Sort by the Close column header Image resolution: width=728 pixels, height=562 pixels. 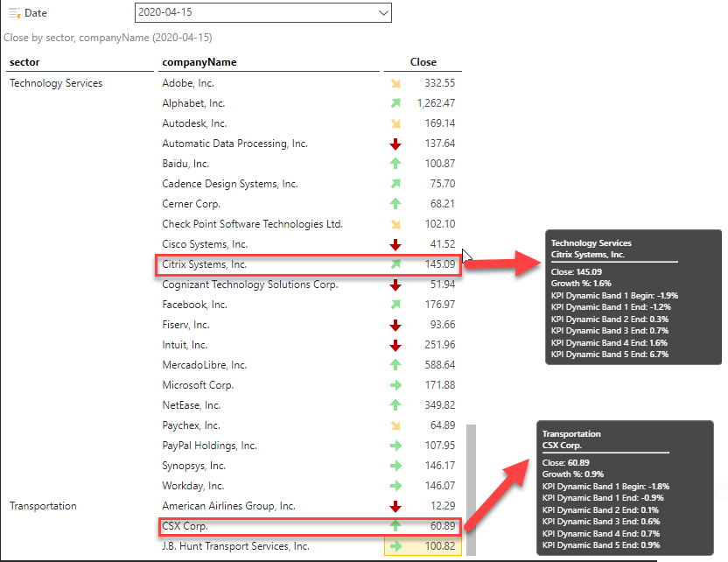pos(423,62)
